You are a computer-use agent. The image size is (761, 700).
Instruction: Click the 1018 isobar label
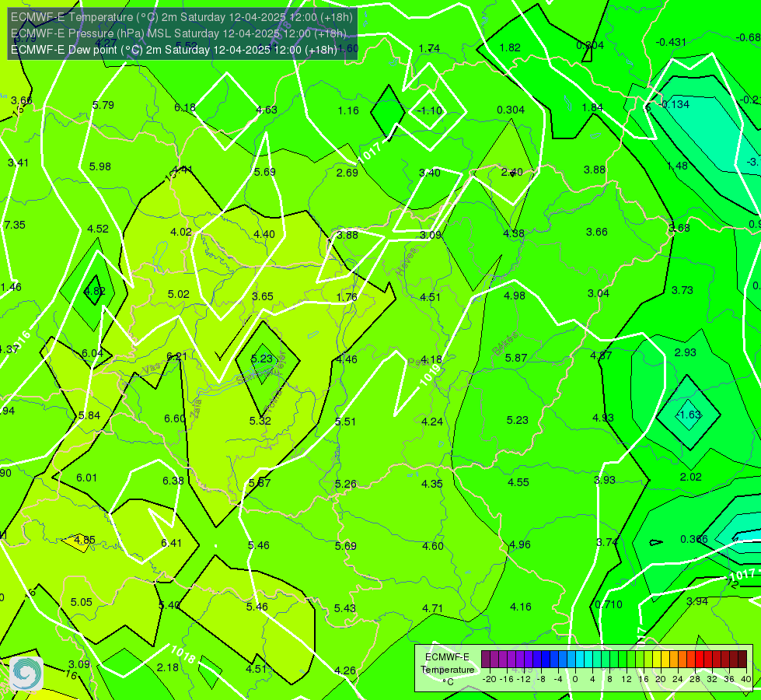point(183,653)
